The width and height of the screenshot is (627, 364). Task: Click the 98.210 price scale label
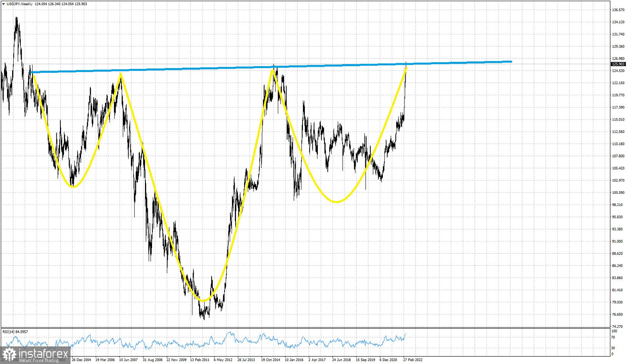(x=617, y=205)
